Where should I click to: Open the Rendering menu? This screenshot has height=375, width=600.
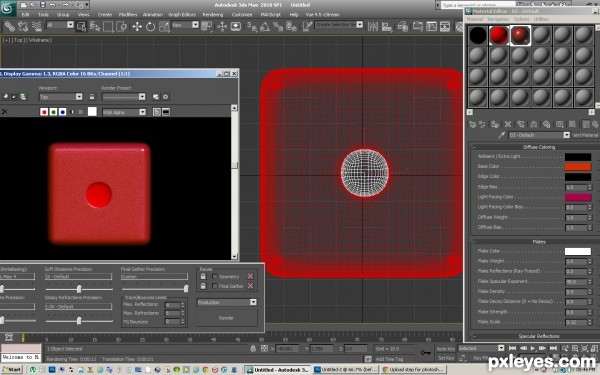pyautogui.click(x=213, y=15)
